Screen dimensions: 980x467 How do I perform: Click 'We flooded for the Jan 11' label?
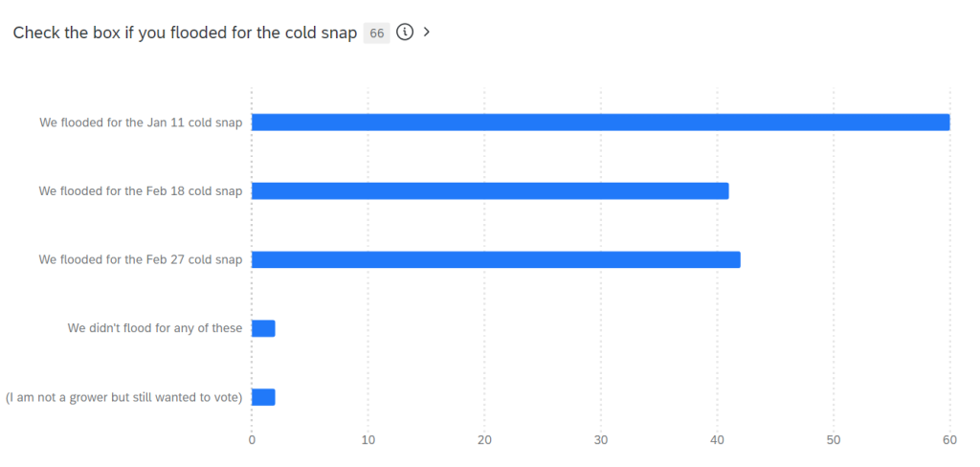pos(141,122)
